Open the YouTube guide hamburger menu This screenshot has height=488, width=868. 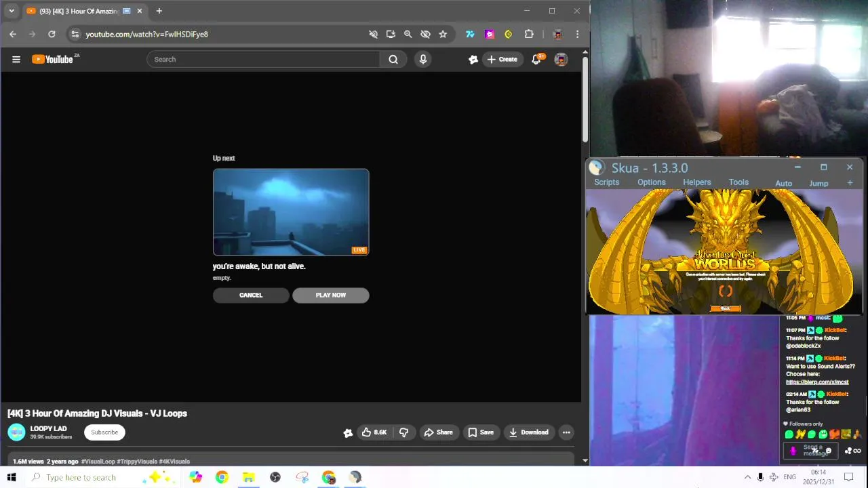[x=16, y=60]
